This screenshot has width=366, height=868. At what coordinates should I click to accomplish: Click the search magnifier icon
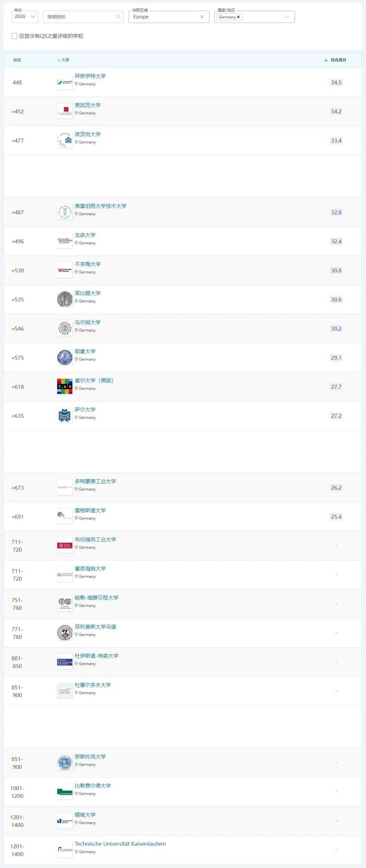[118, 17]
